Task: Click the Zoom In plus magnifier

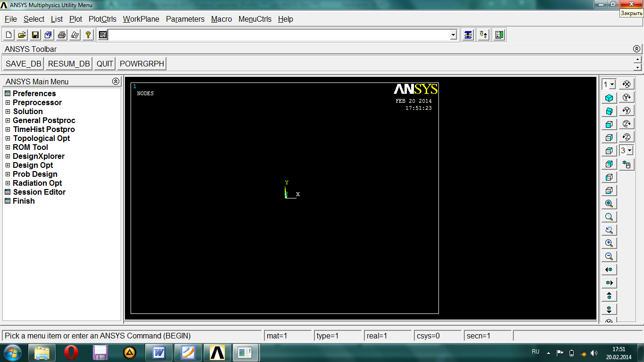Action: (x=609, y=243)
